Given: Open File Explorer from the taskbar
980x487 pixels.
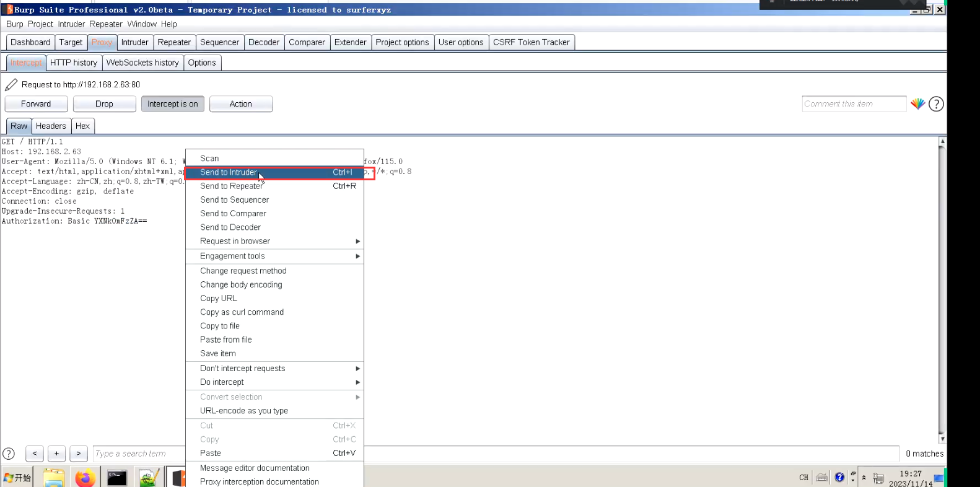Looking at the screenshot, I should coord(54,478).
